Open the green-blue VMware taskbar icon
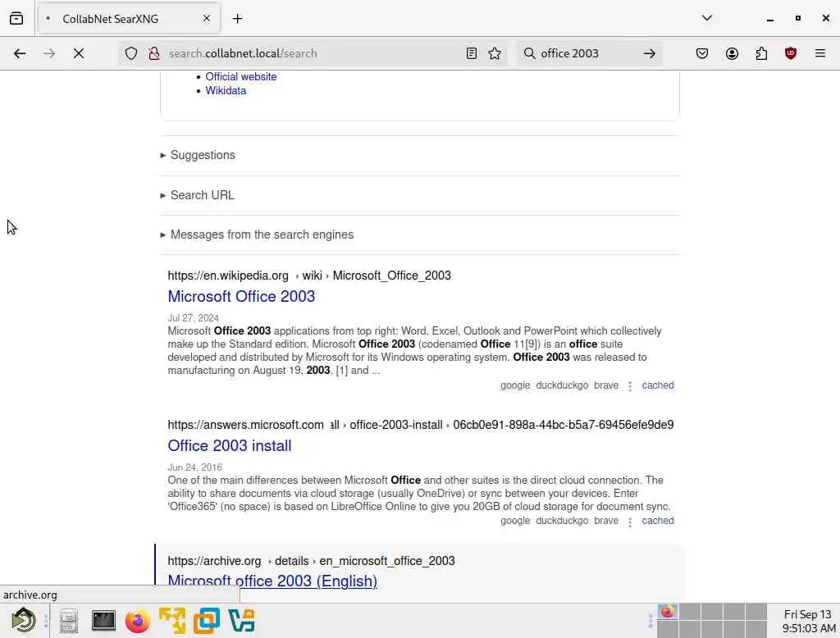Viewport: 840px width, 638px height. [242, 621]
